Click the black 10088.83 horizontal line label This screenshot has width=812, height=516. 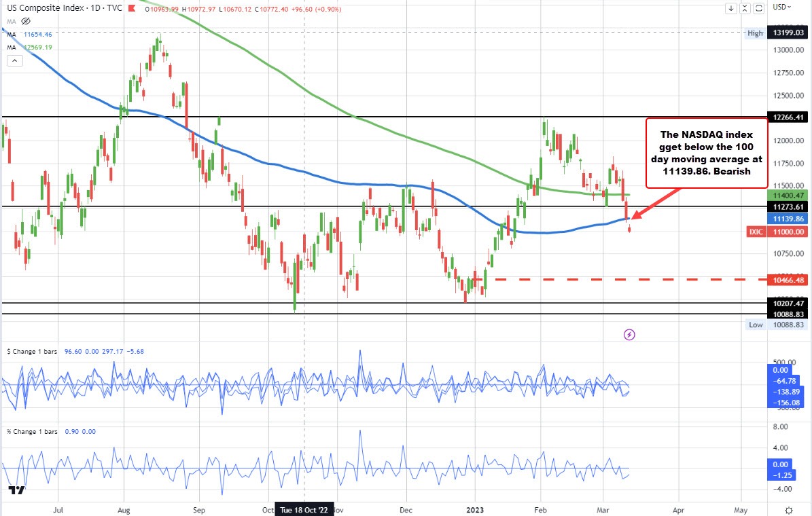coord(787,314)
